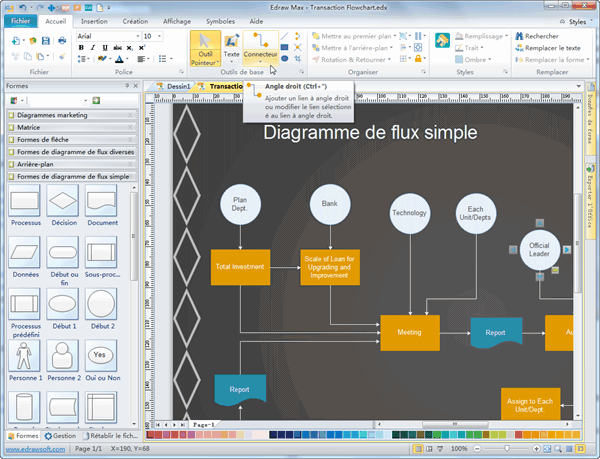Open the Gestion panel tab
This screenshot has height=459, width=600.
coord(60,436)
